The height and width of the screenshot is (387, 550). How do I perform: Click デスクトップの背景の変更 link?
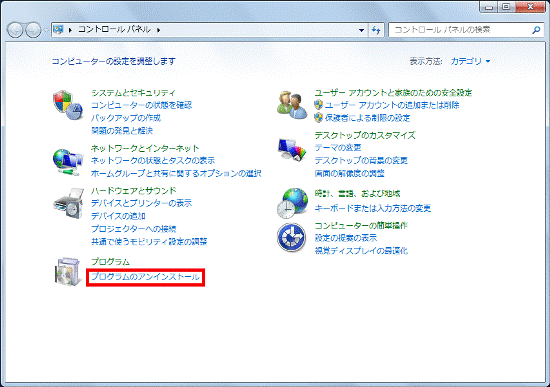tap(361, 160)
